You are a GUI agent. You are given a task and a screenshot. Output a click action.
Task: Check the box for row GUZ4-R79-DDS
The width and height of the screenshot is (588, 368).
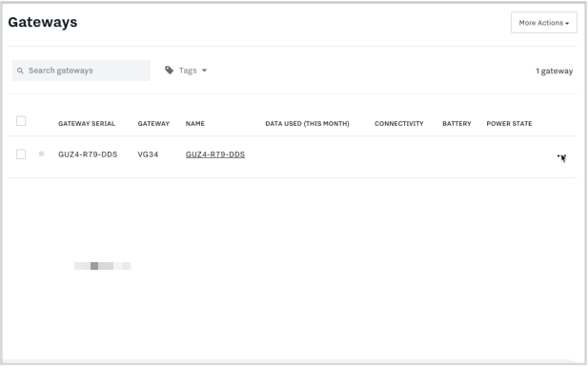(21, 154)
